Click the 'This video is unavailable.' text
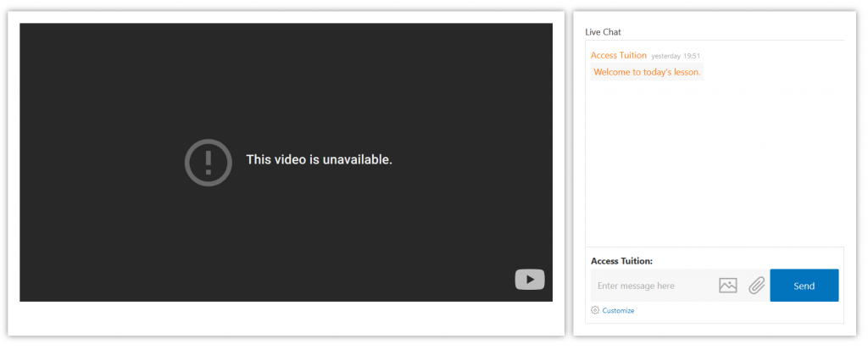This screenshot has height=350, width=868. coord(319,159)
